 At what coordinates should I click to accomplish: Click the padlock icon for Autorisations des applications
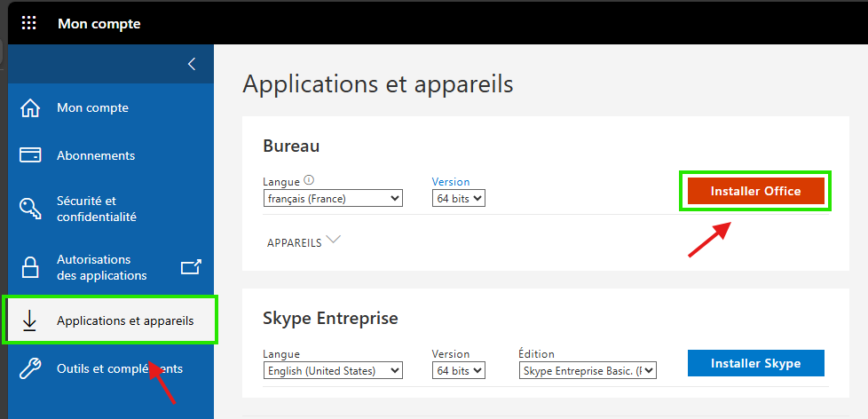30,267
